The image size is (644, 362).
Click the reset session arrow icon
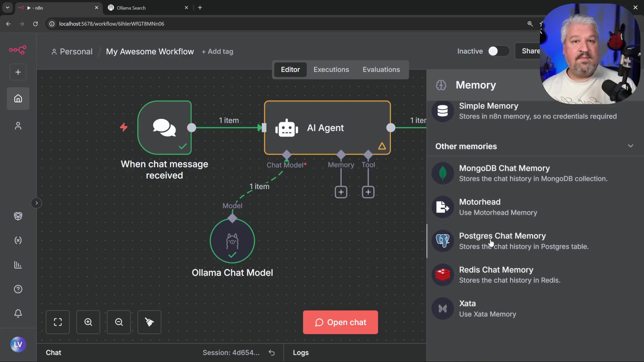click(x=272, y=353)
